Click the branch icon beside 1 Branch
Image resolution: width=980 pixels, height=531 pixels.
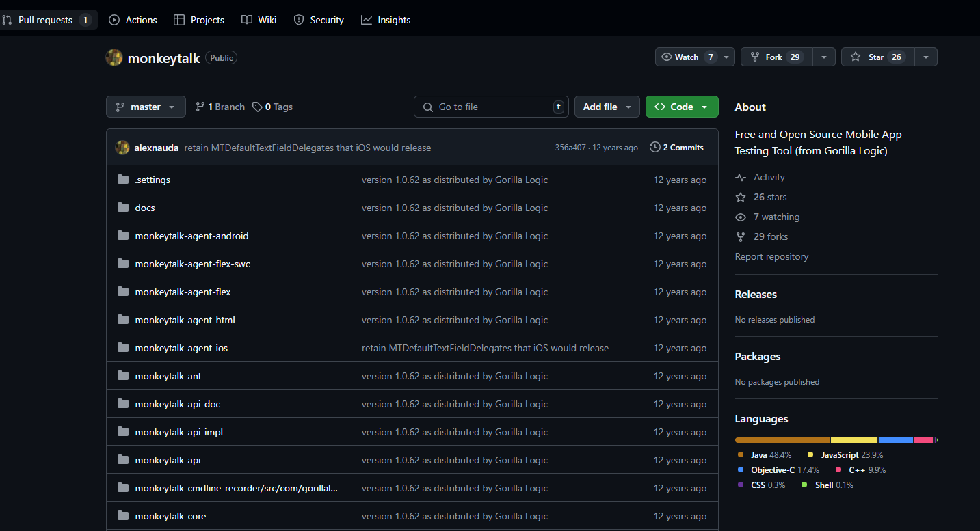(x=200, y=107)
